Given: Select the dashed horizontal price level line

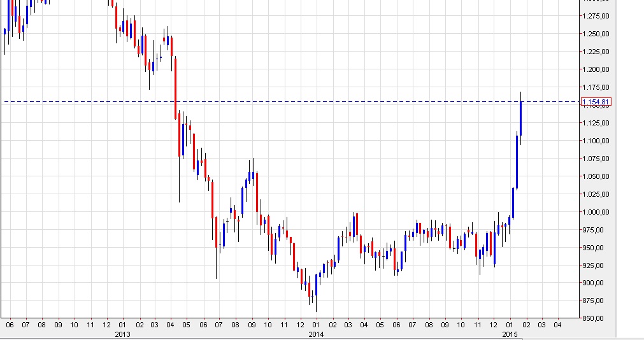Looking at the screenshot, I should 382,101.
